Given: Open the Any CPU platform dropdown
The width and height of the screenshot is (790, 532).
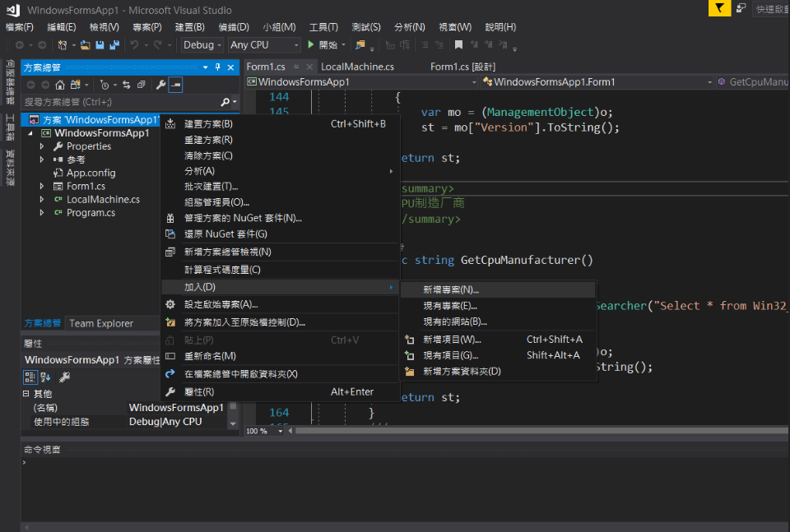Looking at the screenshot, I should click(265, 44).
